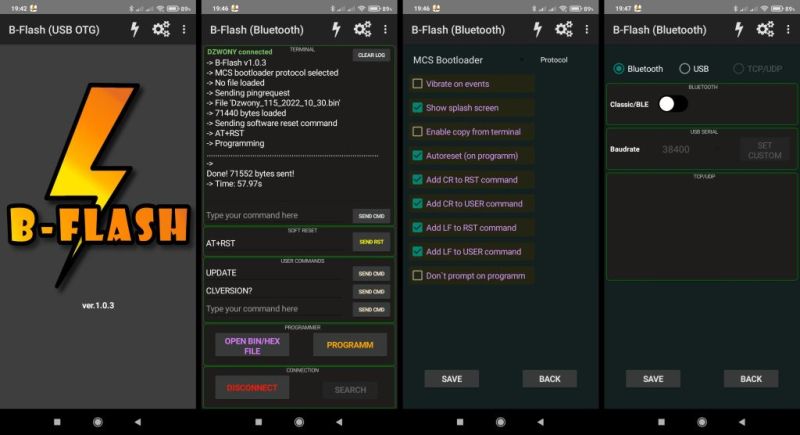Send the empty third user command
This screenshot has width=800, height=435.
pyautogui.click(x=371, y=310)
